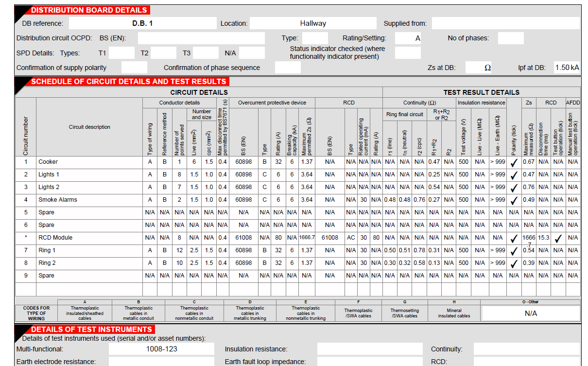The image size is (588, 366).
Task: Click the No of phases field
Action: [x=511, y=38]
